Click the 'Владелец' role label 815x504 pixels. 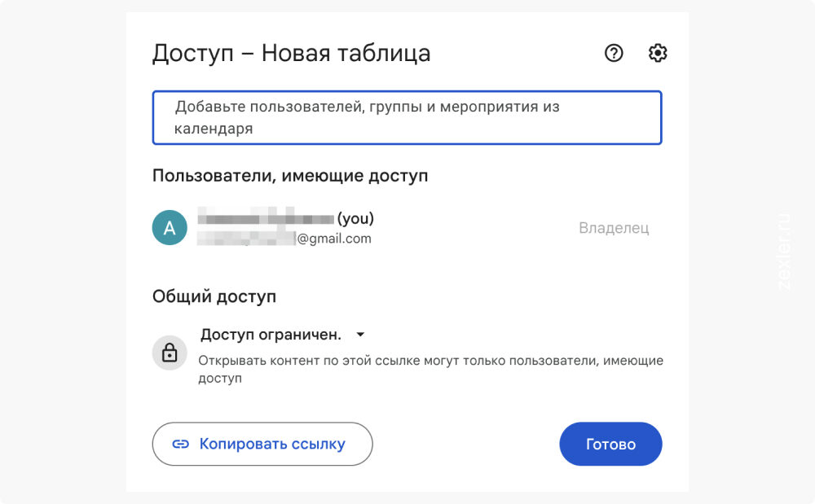pyautogui.click(x=614, y=228)
